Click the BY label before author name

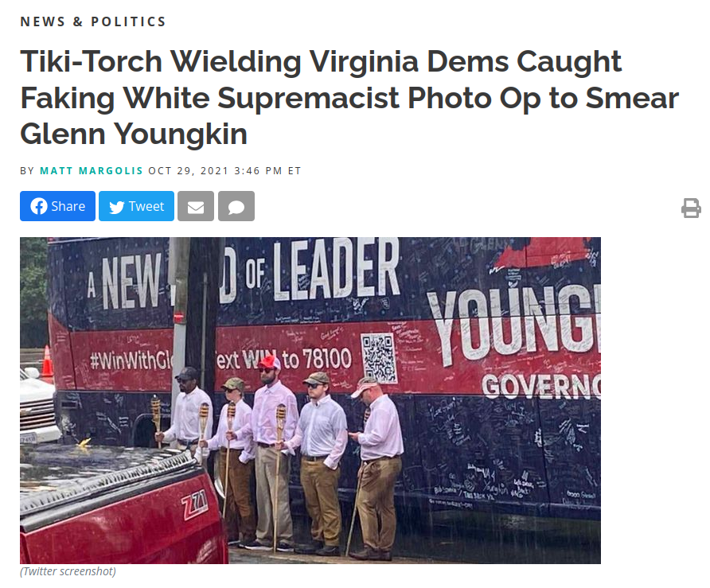(27, 170)
